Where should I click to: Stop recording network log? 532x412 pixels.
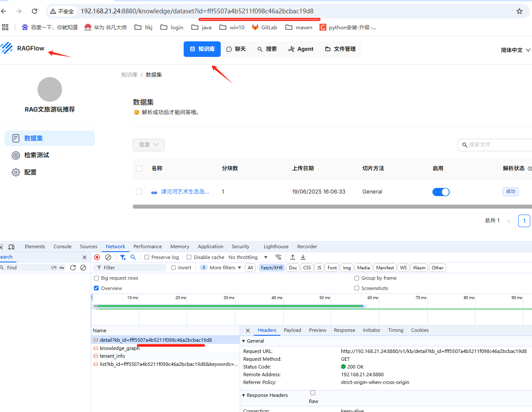point(97,257)
